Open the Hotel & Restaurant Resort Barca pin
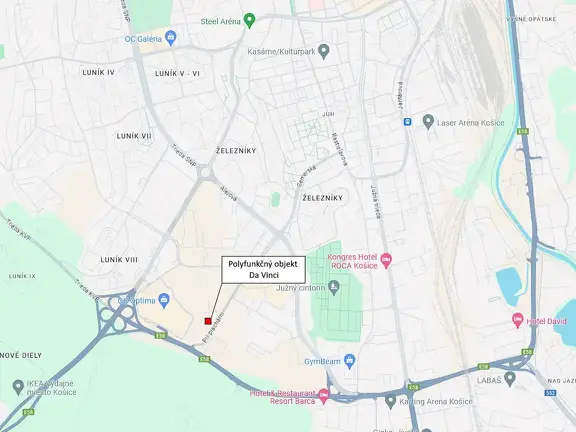Screen dimensions: 576x432 tap(324, 396)
